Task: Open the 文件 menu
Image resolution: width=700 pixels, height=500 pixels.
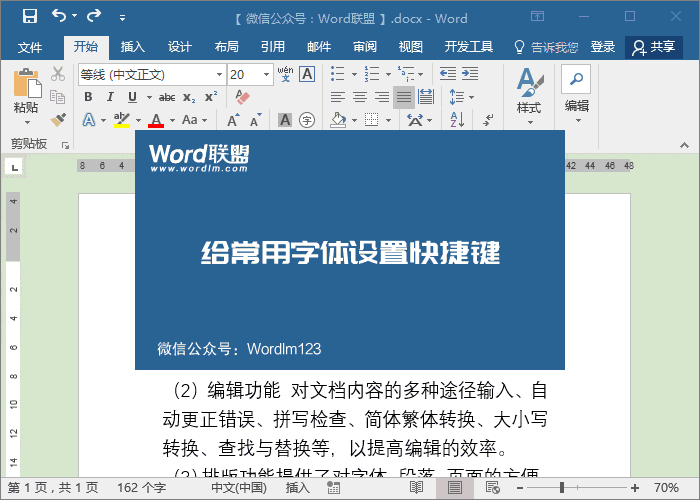Action: [x=30, y=47]
